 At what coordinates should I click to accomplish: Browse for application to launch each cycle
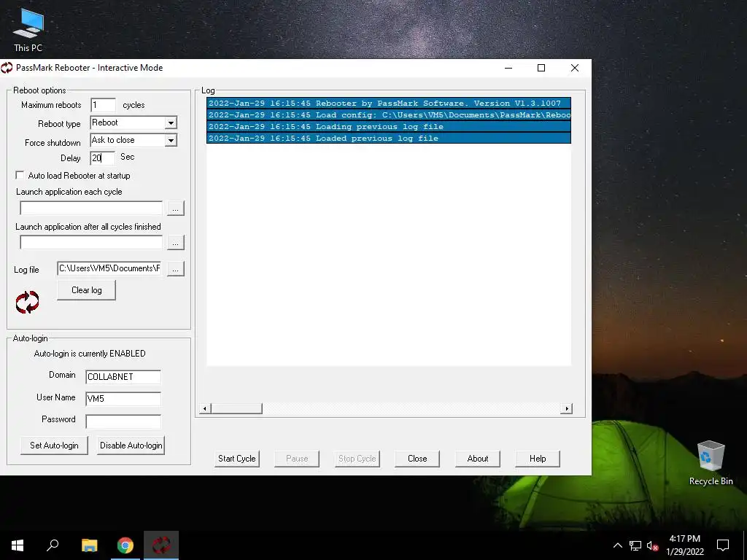tap(175, 208)
